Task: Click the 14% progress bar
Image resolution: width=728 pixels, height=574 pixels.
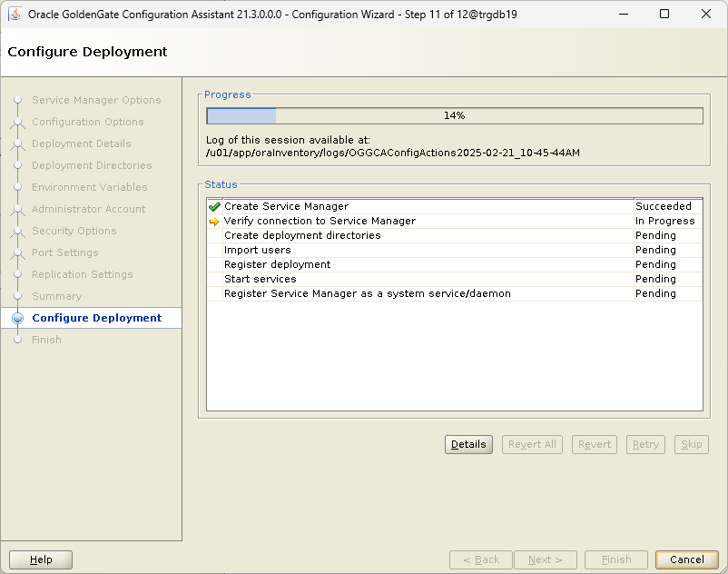Action: coord(455,116)
